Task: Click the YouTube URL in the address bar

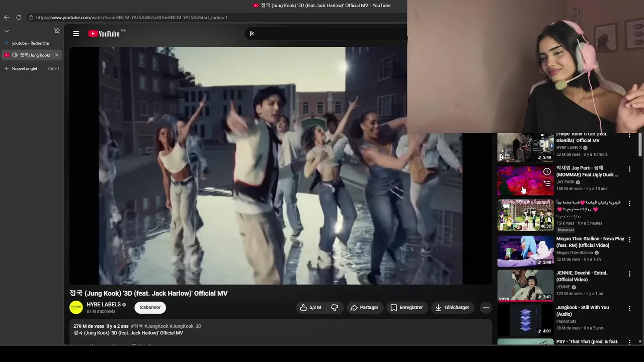Action: click(x=132, y=17)
